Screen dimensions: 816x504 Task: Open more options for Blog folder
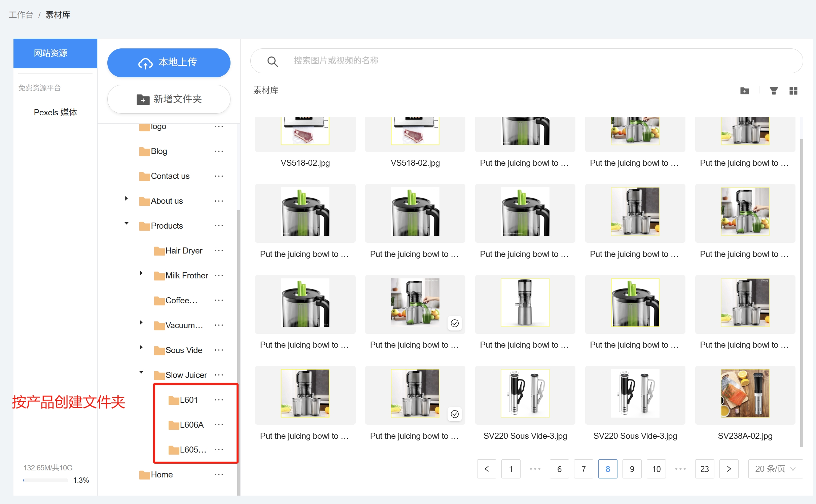click(x=219, y=151)
